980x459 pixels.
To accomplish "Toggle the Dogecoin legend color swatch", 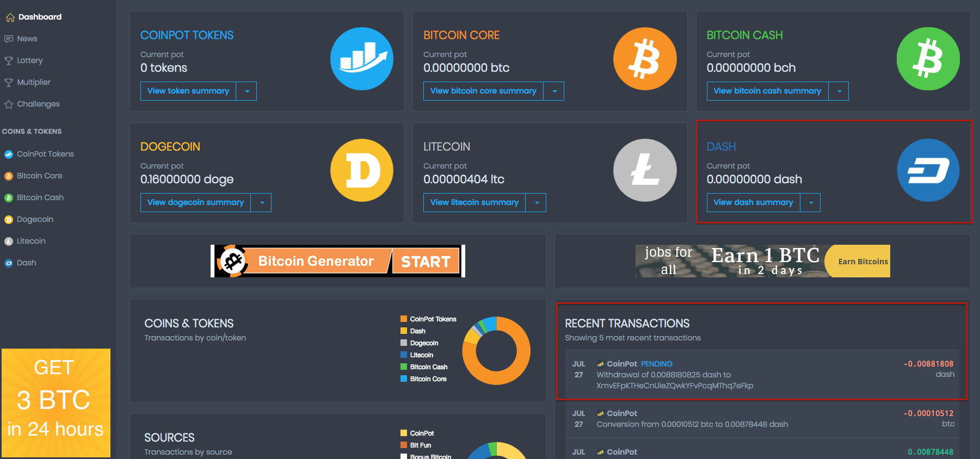I will click(x=404, y=343).
